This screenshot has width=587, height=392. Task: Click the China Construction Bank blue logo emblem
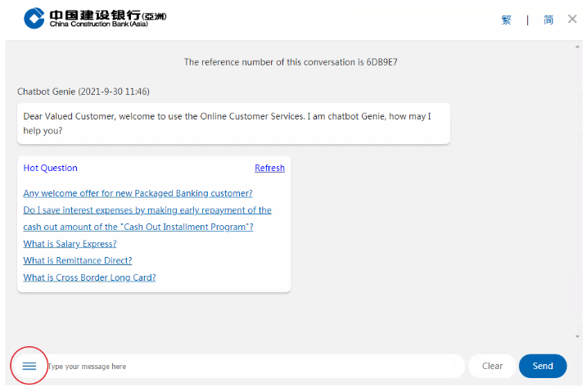coord(34,18)
